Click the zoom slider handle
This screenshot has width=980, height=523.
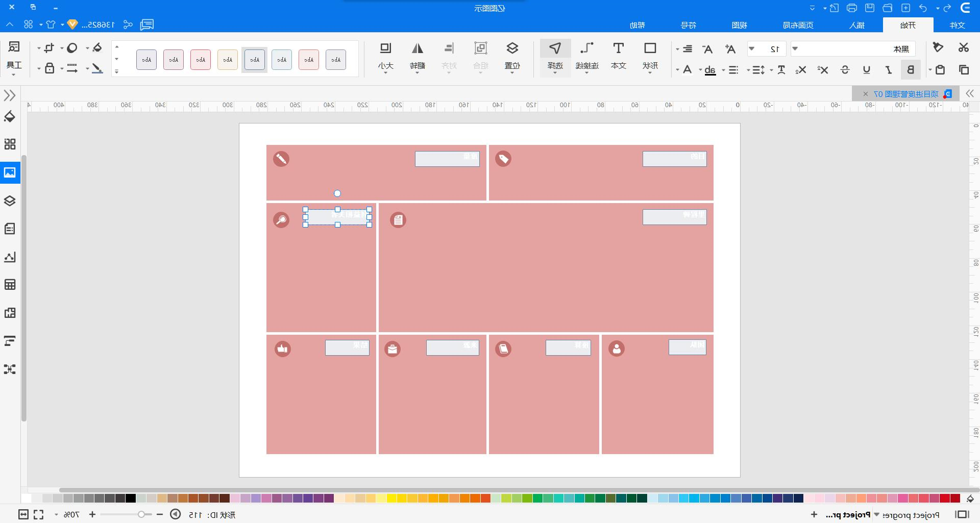(x=141, y=514)
